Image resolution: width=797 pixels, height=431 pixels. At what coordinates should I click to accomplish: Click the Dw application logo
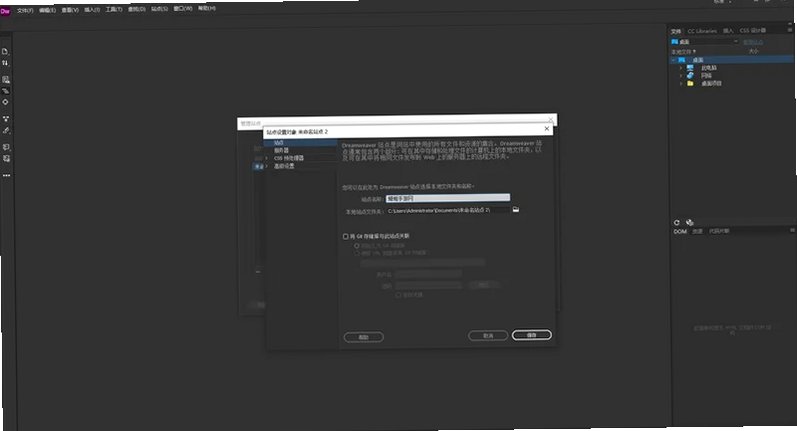[x=5, y=11]
